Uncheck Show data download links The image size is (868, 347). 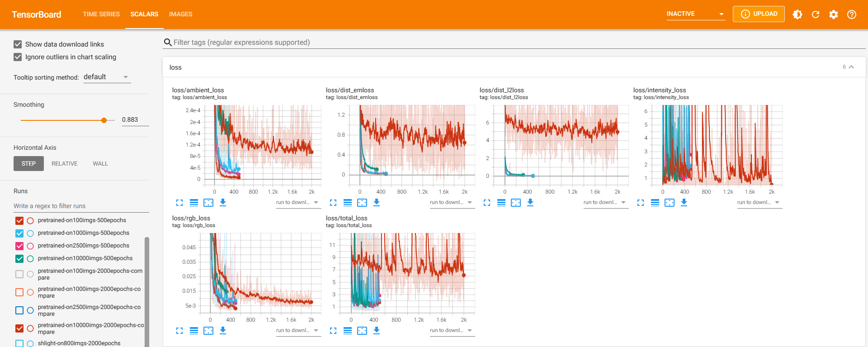pos(18,44)
